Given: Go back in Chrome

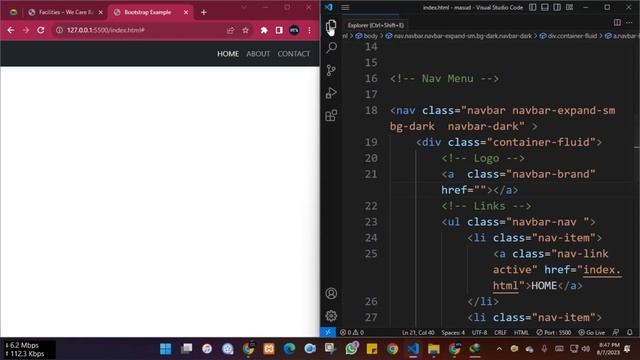Looking at the screenshot, I should click(x=11, y=30).
